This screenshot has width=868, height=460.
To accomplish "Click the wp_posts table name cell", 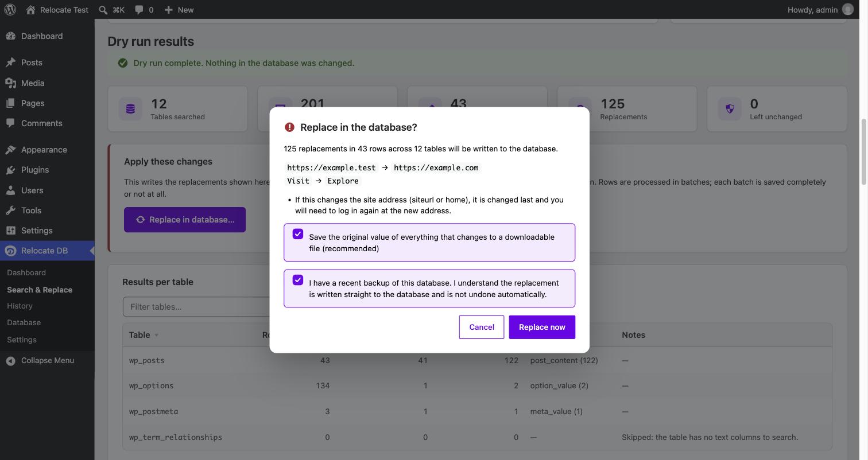I will pos(147,360).
